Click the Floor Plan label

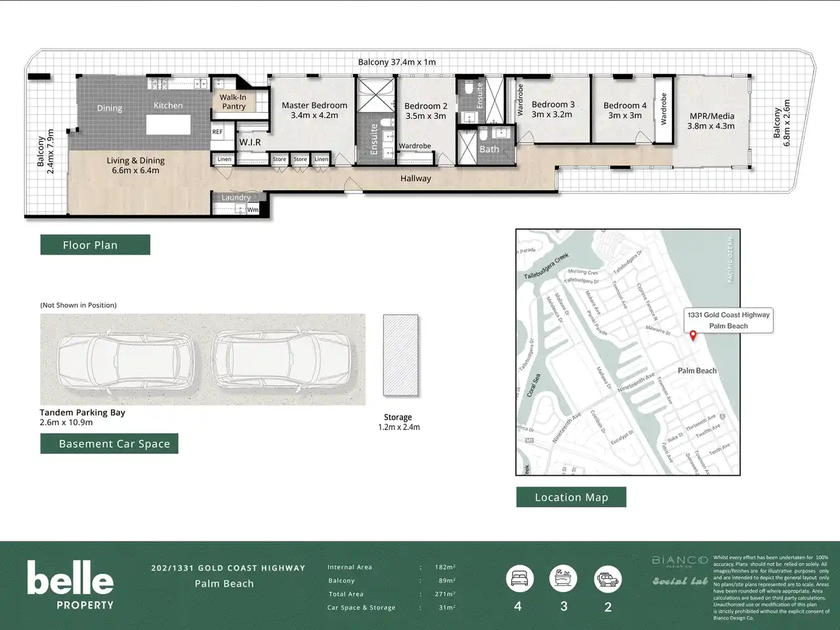click(95, 245)
